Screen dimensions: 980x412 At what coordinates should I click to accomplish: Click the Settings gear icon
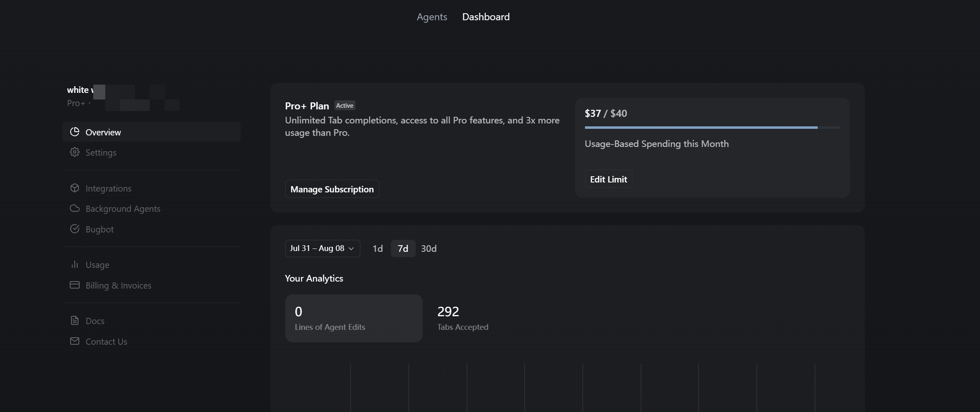75,152
